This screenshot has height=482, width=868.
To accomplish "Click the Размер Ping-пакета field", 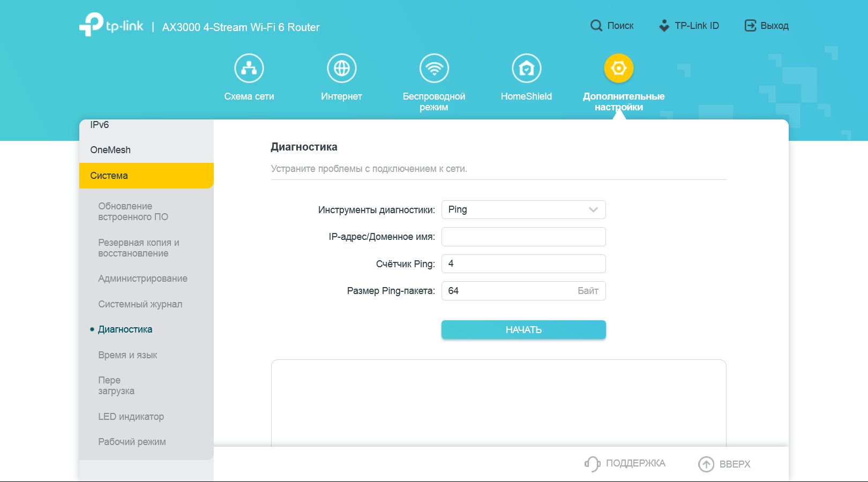I will coord(523,291).
